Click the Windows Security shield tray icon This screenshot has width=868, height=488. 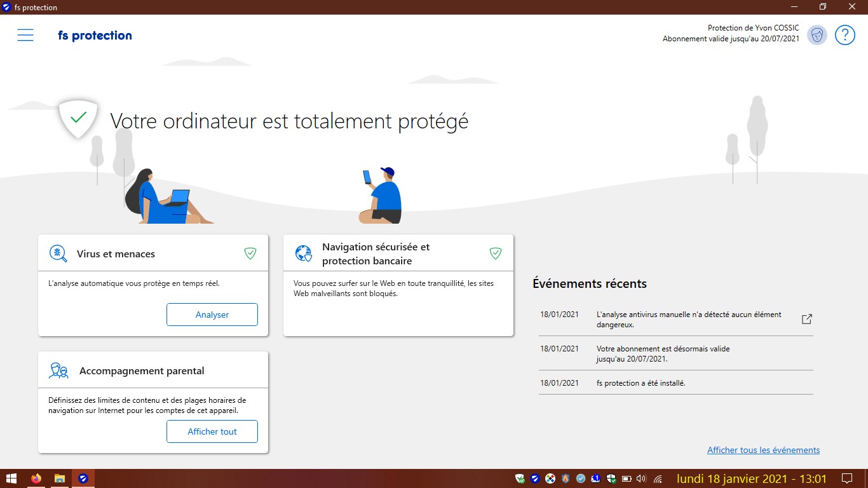tap(611, 478)
